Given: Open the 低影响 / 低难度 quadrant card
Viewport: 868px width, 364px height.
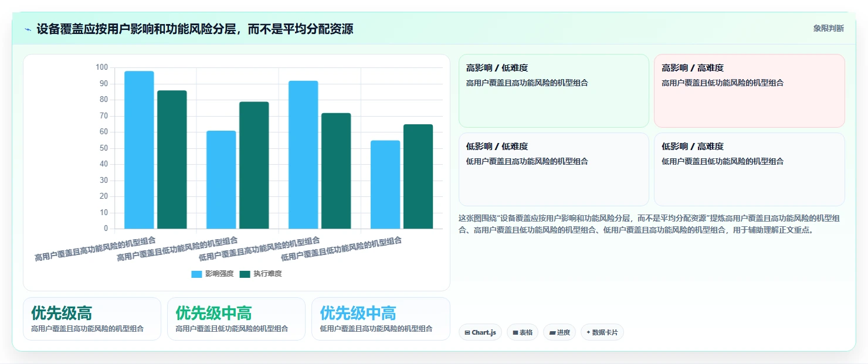Looking at the screenshot, I should tap(554, 169).
